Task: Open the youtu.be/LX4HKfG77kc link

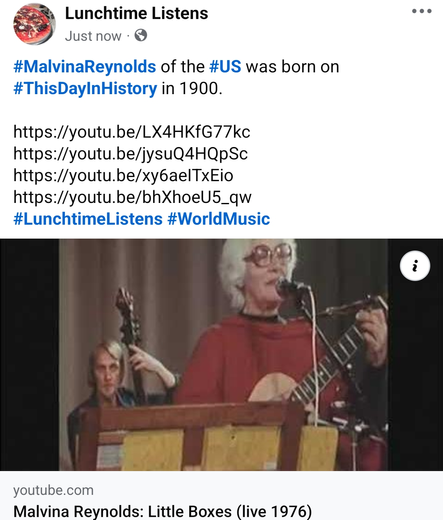Action: 132,132
